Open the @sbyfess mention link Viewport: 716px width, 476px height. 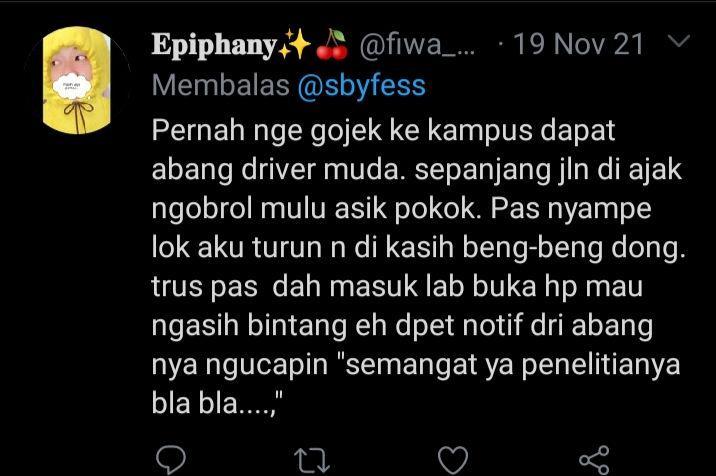click(x=361, y=85)
